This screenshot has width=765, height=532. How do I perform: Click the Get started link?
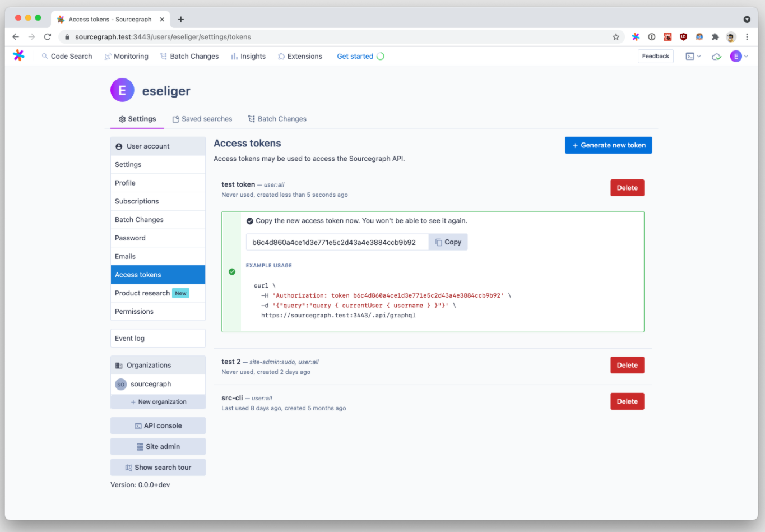360,57
